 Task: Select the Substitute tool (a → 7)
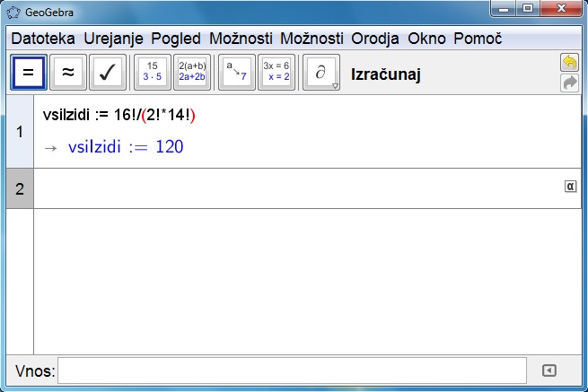click(x=237, y=72)
